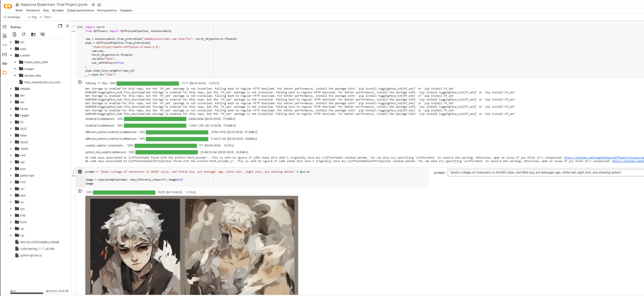The width and height of the screenshot is (644, 296).
Task: Open the Команды command palette
Action: pyautogui.click(x=12, y=17)
